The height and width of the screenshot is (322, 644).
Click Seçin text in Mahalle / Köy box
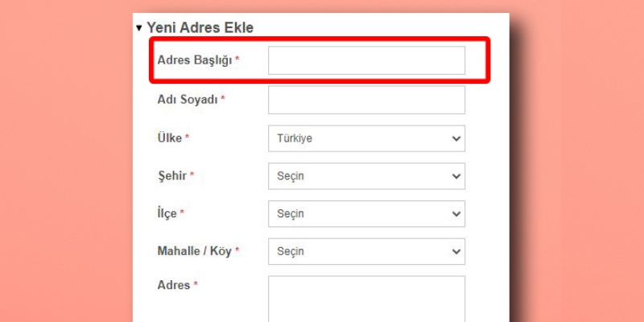click(x=291, y=252)
